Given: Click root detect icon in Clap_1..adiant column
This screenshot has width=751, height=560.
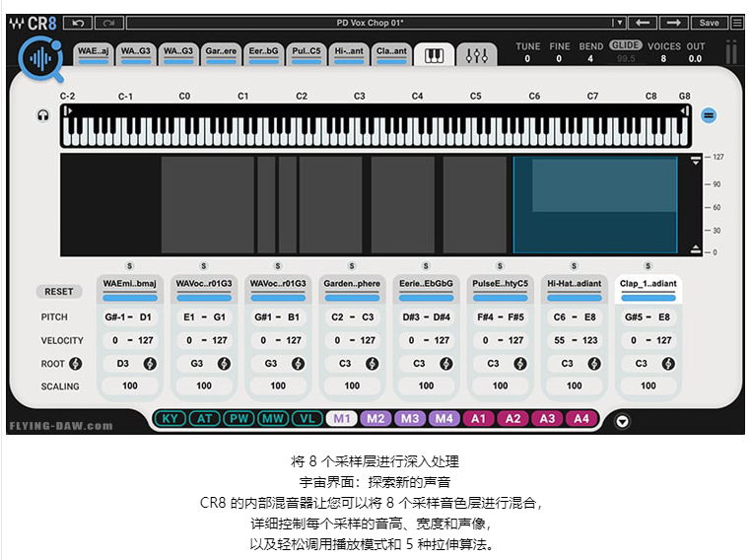Looking at the screenshot, I should 668,364.
